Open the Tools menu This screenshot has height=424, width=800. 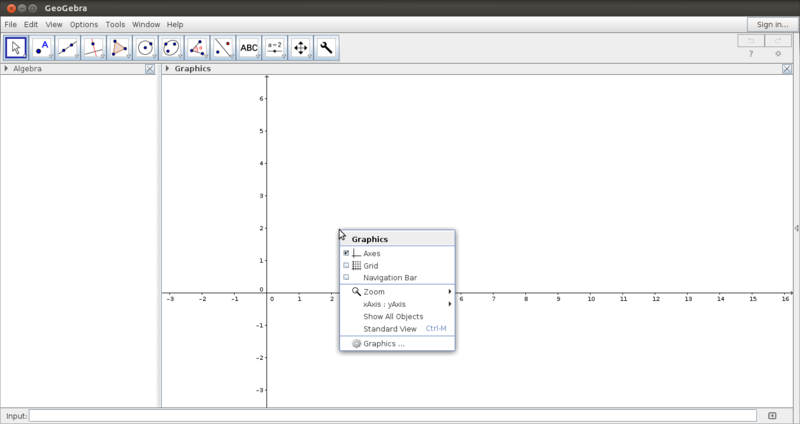(115, 24)
